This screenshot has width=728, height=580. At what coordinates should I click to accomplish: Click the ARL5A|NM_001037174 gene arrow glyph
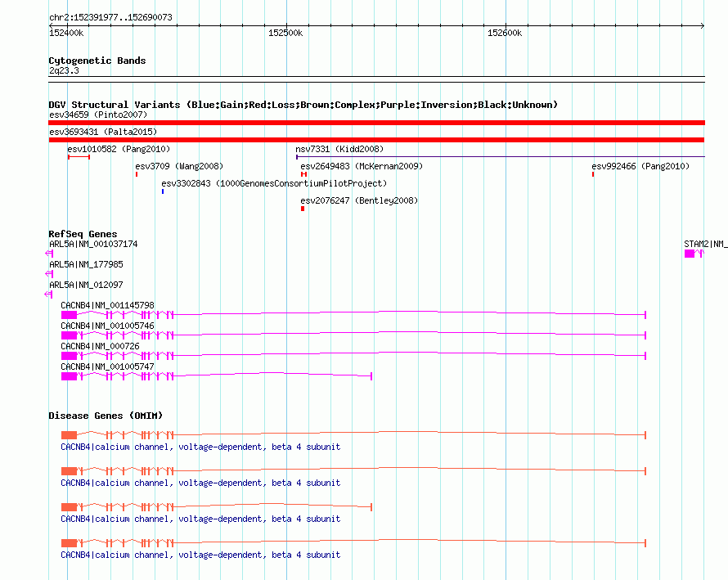click(x=49, y=254)
